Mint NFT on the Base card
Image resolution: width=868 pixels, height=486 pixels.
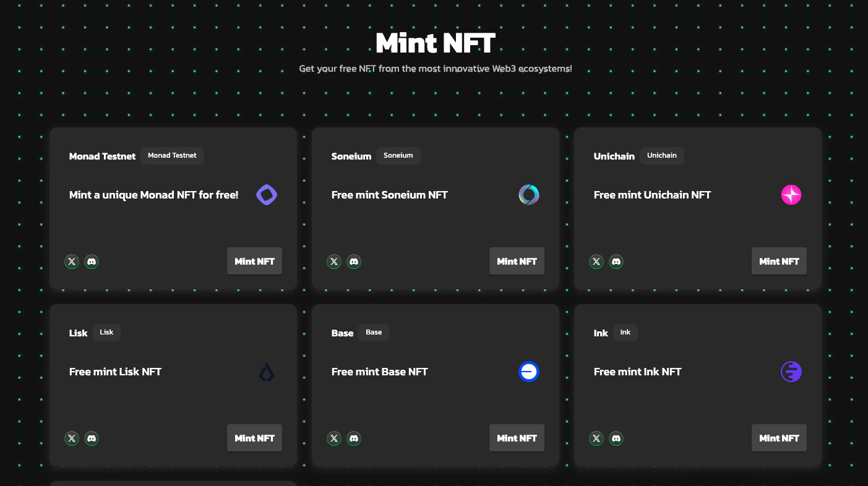click(x=517, y=438)
